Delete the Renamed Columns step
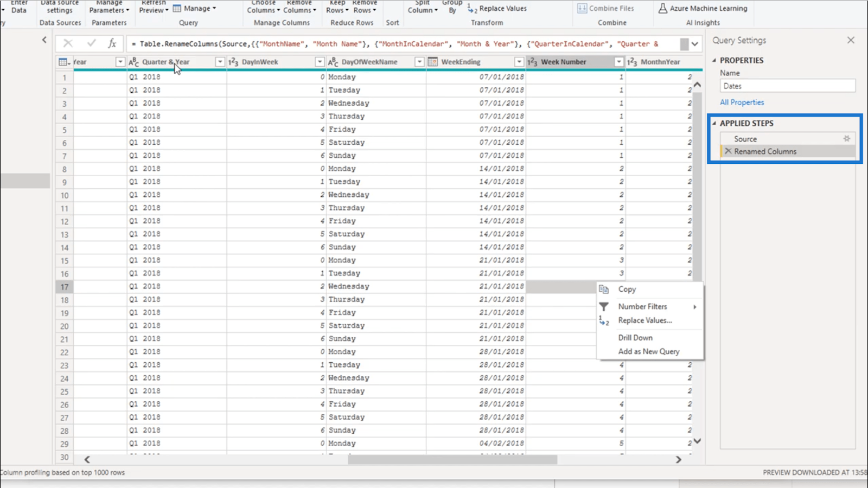The image size is (868, 488). pyautogui.click(x=728, y=151)
